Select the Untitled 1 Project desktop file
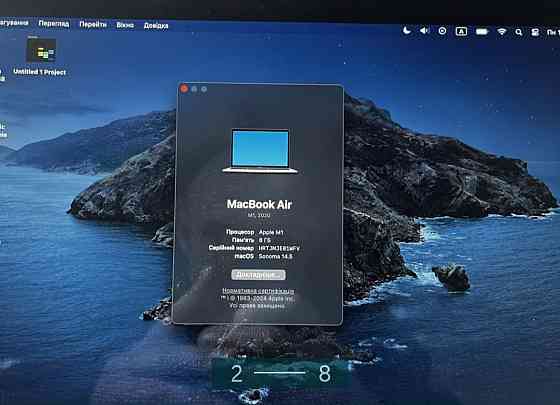Image resolution: width=560 pixels, height=405 pixels. pos(40,56)
